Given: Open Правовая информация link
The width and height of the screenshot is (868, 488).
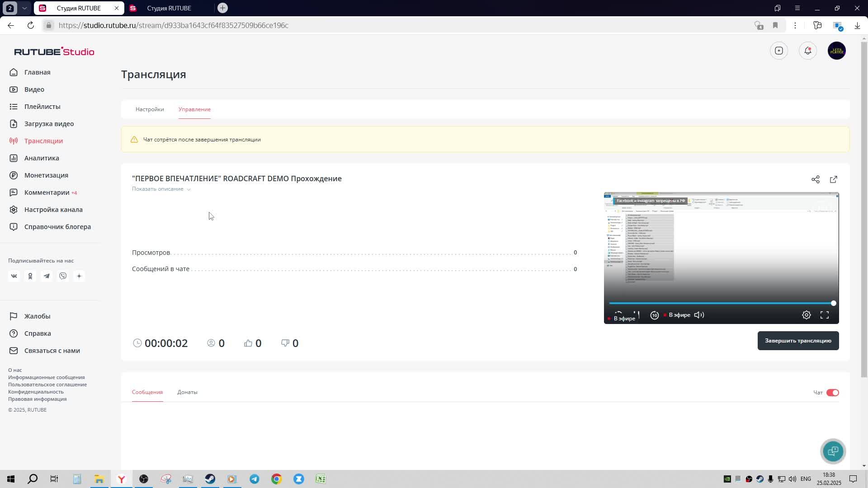Looking at the screenshot, I should (x=38, y=399).
